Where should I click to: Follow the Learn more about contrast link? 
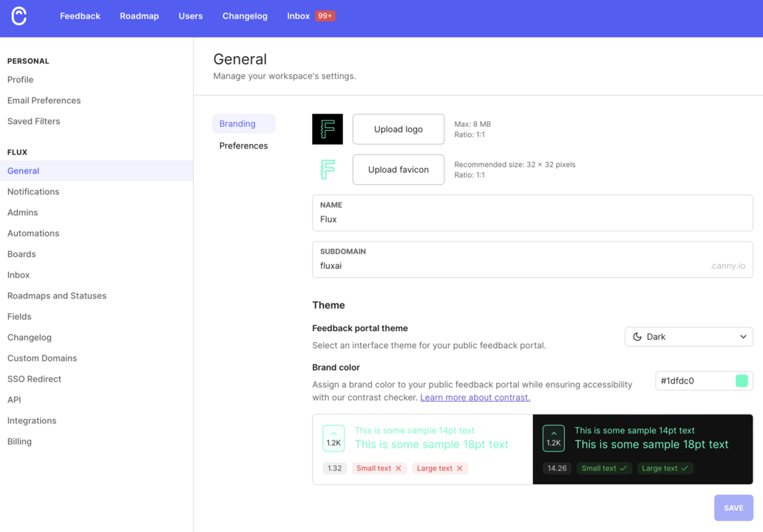475,398
